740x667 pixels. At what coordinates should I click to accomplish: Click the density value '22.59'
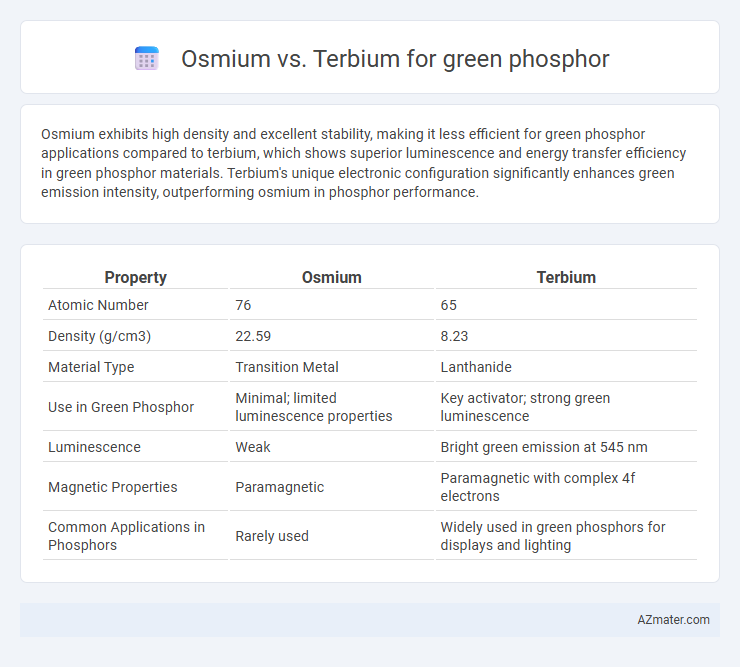(x=253, y=336)
